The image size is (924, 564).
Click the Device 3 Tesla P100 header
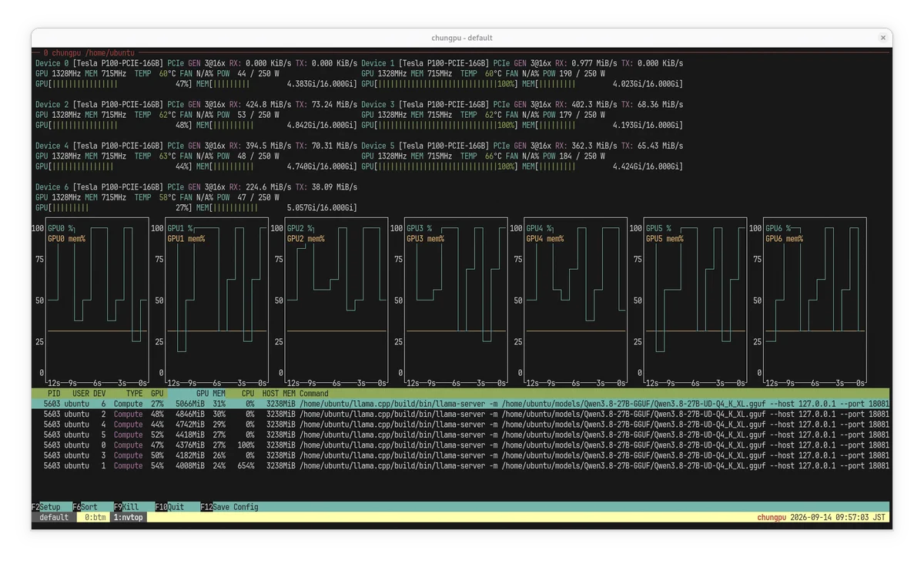click(425, 105)
